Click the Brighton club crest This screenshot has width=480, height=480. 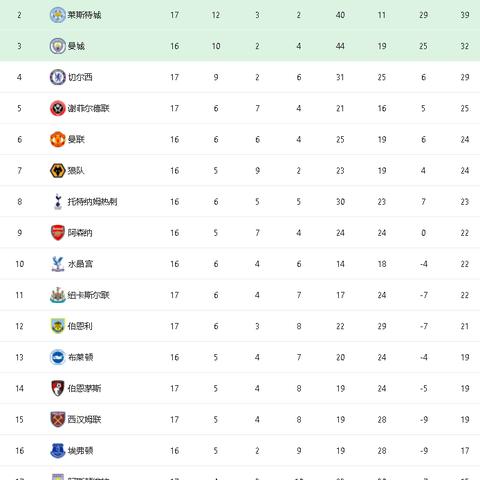click(x=57, y=357)
